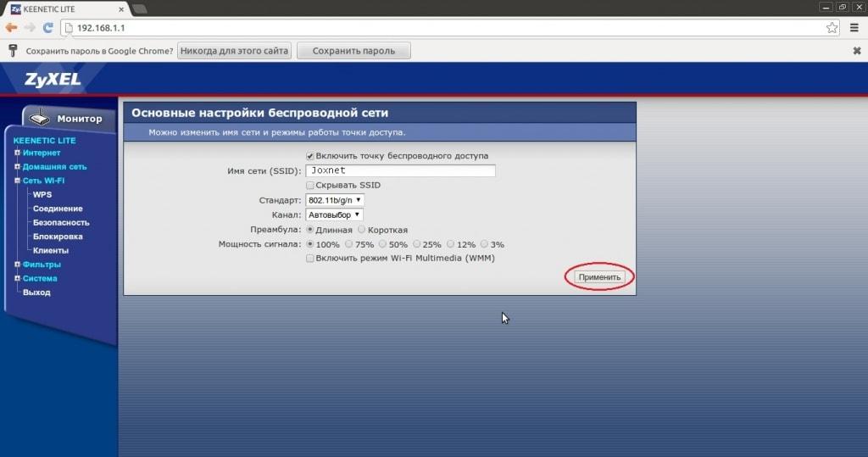Open the 802.11b/g/n standard dropdown
868x457 pixels.
pos(334,200)
